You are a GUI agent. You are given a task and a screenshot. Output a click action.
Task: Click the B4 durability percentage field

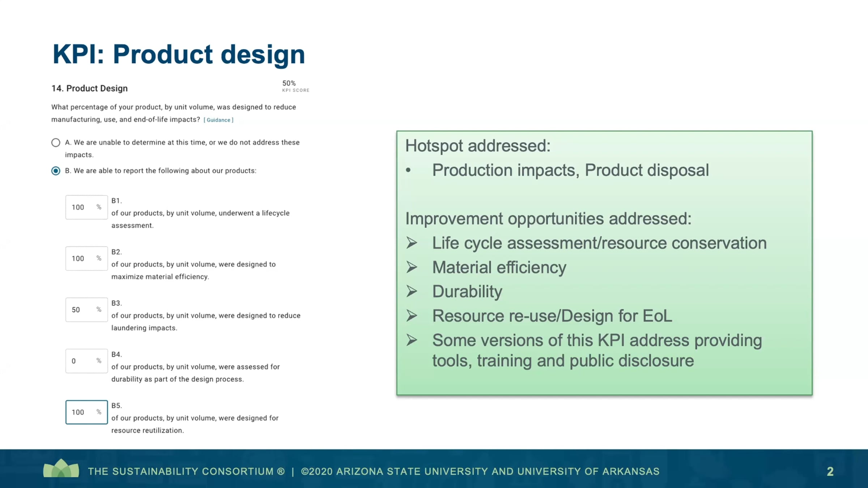[x=82, y=361]
